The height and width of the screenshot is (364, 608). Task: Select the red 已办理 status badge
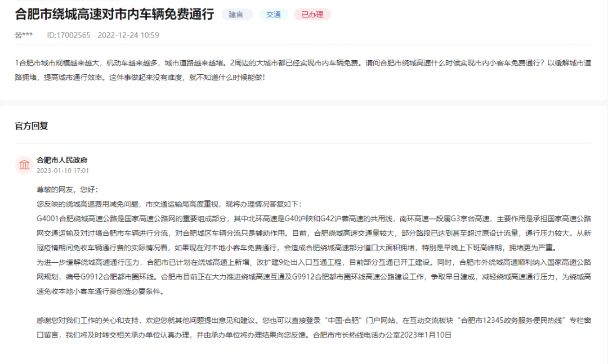(x=312, y=15)
